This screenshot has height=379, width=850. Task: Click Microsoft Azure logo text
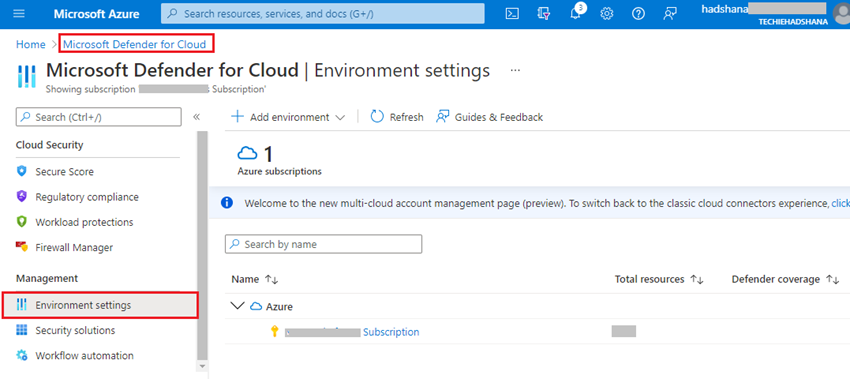point(96,14)
